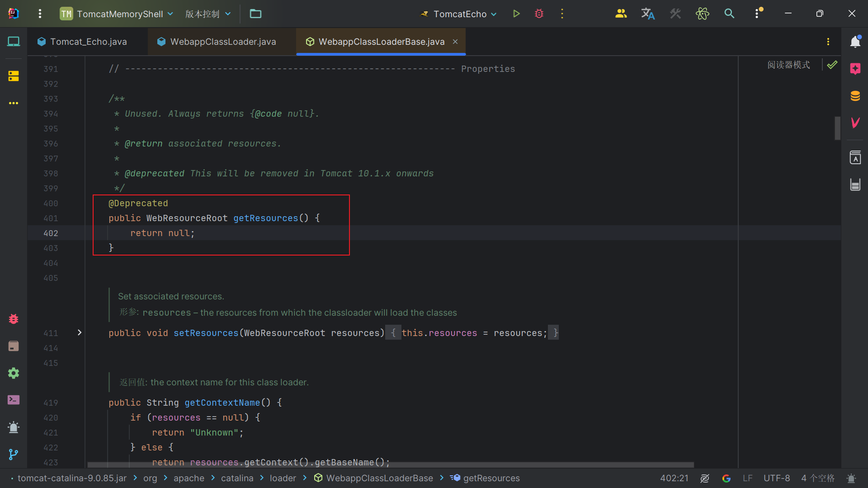
Task: Run TomcatEcho with the green play button
Action: click(516, 14)
